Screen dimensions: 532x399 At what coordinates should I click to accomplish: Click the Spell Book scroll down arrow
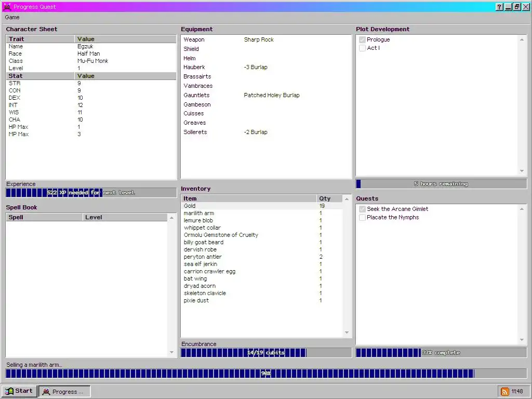coord(171,352)
